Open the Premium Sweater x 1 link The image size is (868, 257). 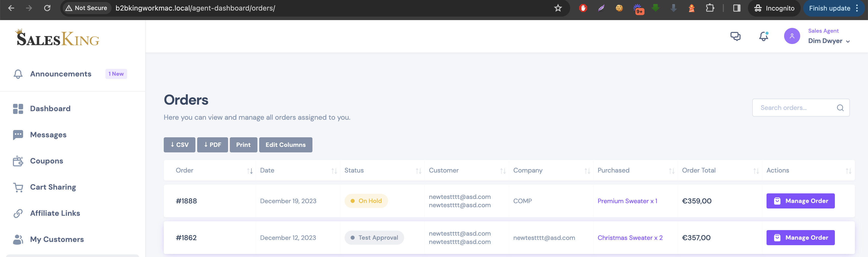(627, 201)
